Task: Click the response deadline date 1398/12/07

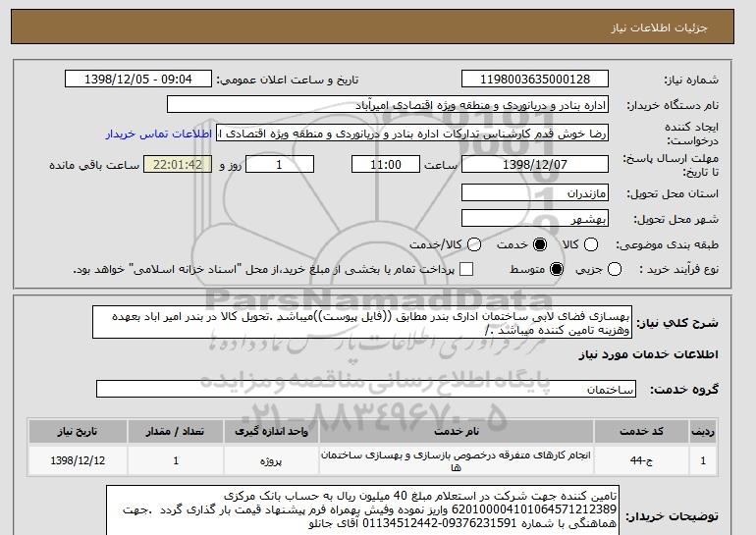Action: pyautogui.click(x=535, y=164)
